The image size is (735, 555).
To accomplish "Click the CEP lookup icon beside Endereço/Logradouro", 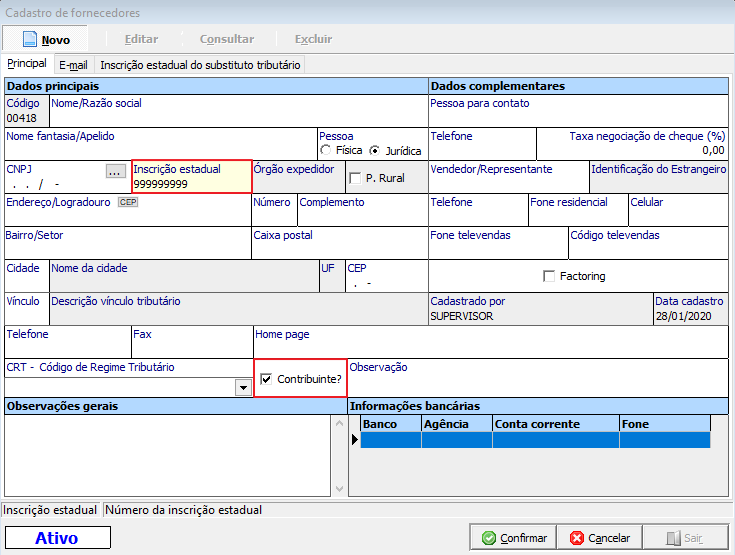I will (x=127, y=202).
